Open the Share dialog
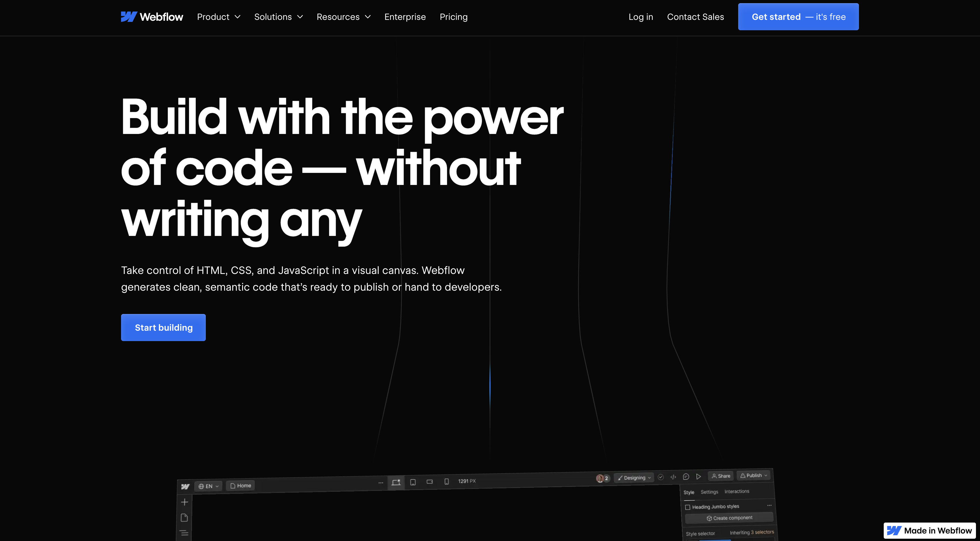Screen dimensions: 980x541 (721, 476)
